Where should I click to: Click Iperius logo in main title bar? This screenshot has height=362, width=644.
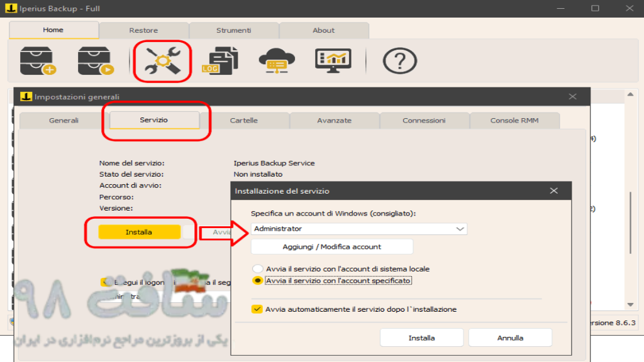coord(11,8)
